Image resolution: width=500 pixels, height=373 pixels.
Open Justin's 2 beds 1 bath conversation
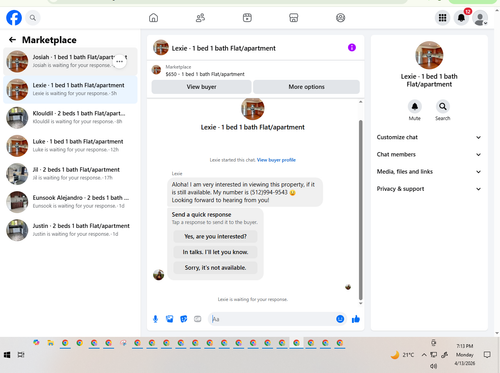coord(70,230)
